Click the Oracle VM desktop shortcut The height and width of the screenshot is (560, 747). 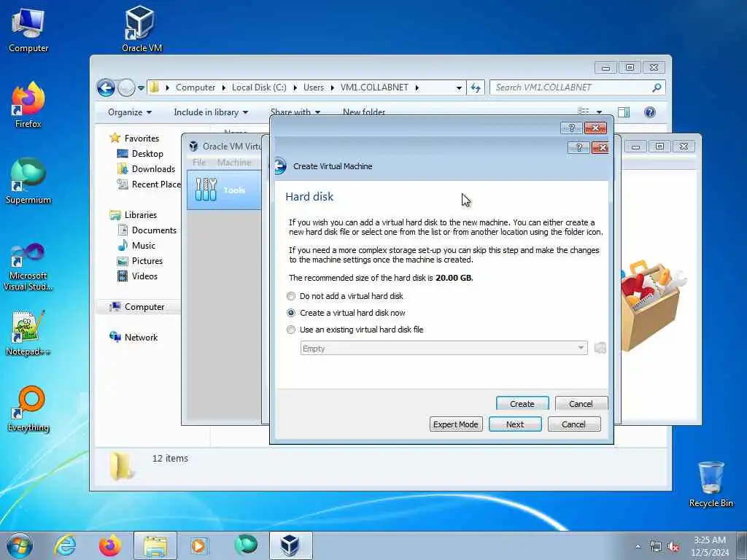[142, 28]
